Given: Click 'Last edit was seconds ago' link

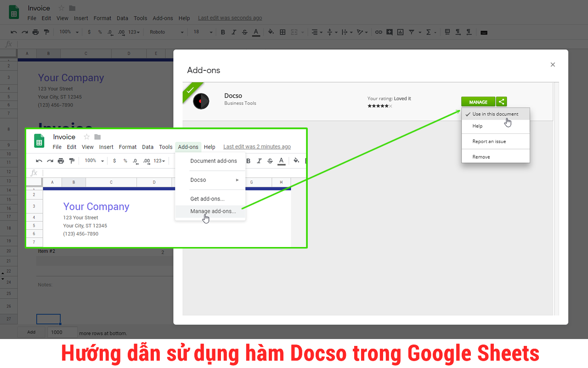Looking at the screenshot, I should click(230, 18).
